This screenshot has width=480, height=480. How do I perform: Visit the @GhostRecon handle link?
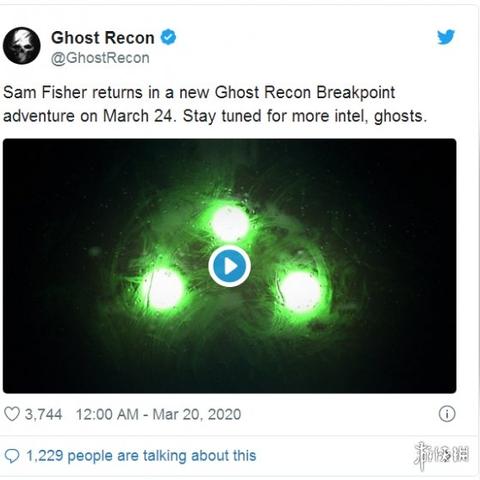click(x=100, y=58)
